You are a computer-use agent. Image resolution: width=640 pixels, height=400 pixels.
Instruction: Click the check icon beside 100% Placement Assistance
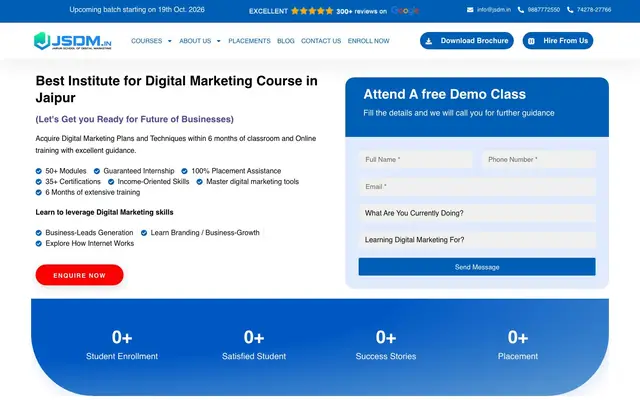(184, 171)
